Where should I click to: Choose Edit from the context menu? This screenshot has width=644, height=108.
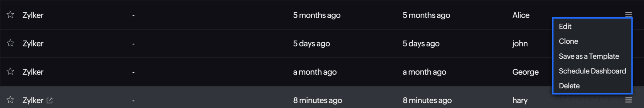click(565, 26)
